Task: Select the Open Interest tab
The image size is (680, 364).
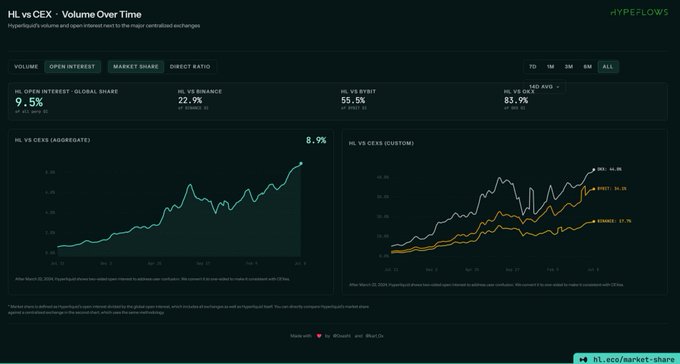Action: pyautogui.click(x=72, y=67)
